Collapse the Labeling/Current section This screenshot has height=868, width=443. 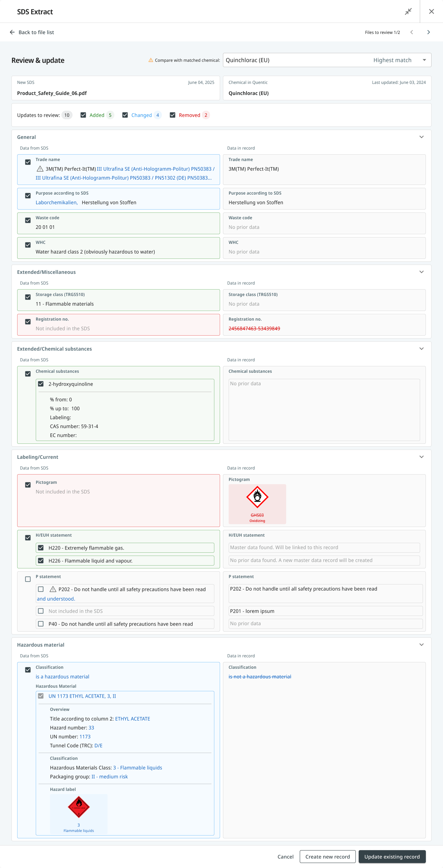[x=422, y=457]
